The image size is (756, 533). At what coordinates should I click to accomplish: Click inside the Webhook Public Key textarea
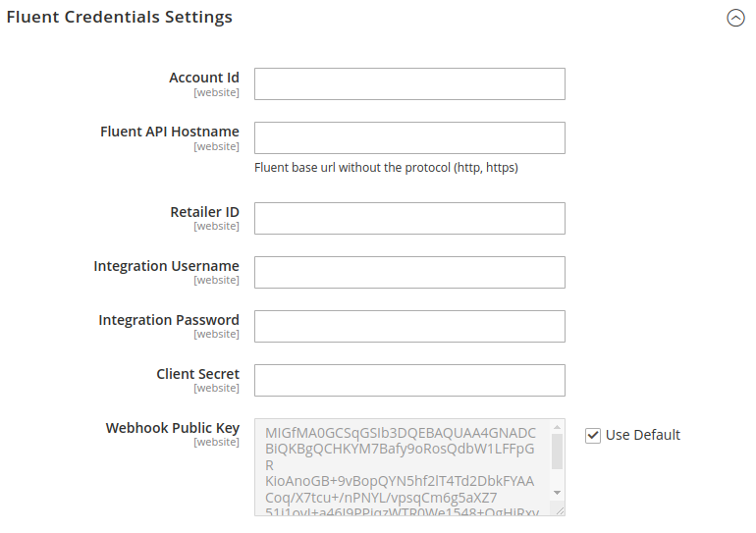point(401,467)
